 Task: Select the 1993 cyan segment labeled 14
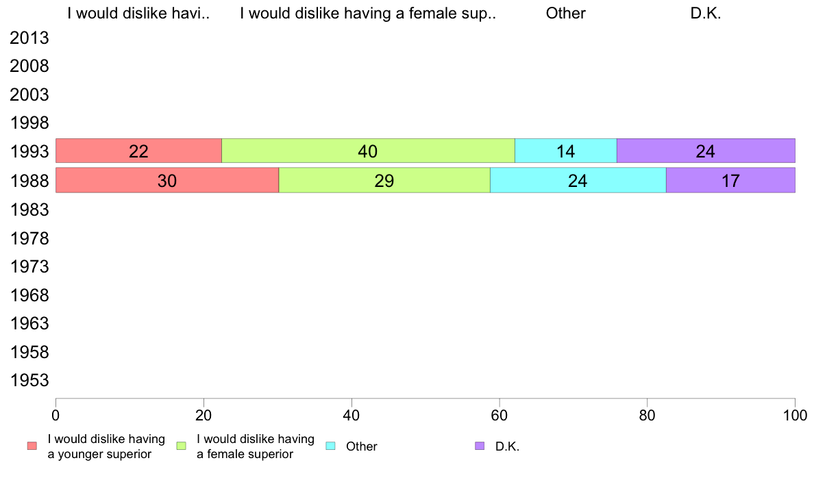(x=566, y=151)
